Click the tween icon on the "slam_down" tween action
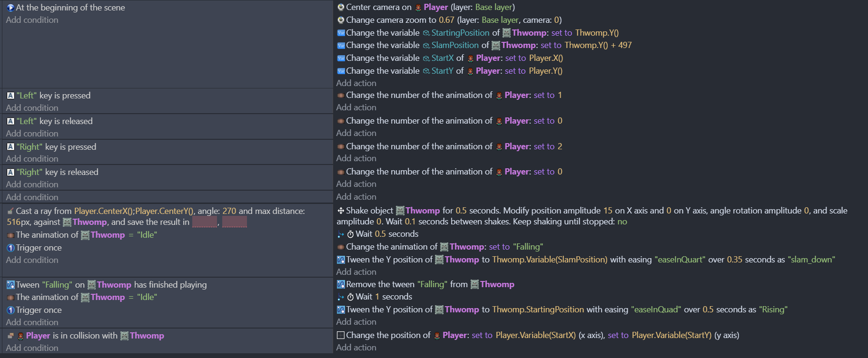The image size is (868, 358). [x=341, y=260]
